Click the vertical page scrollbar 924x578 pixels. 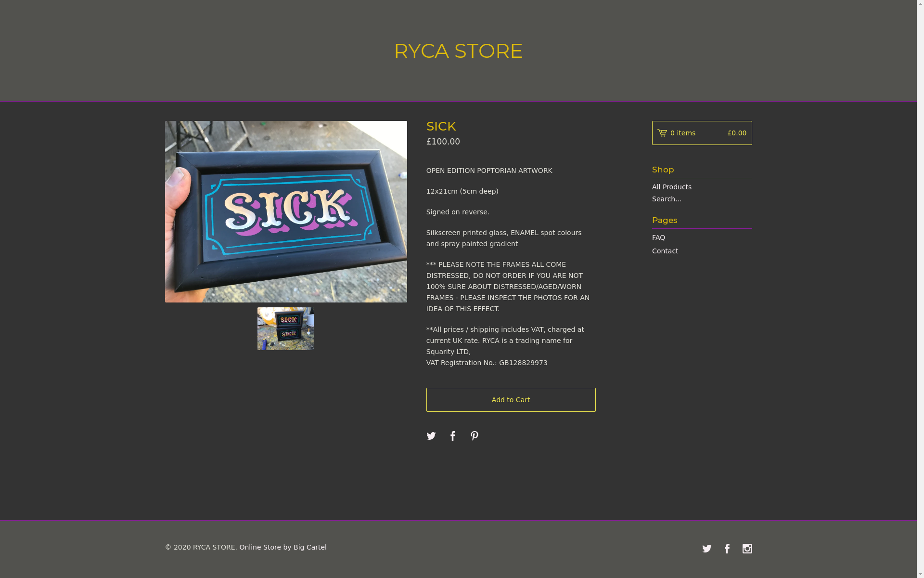pos(920,289)
